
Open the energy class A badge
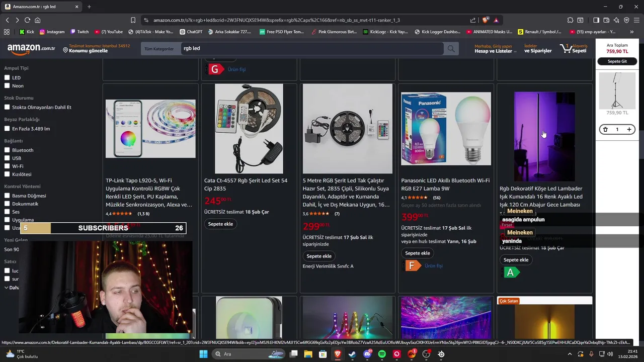pyautogui.click(x=511, y=273)
